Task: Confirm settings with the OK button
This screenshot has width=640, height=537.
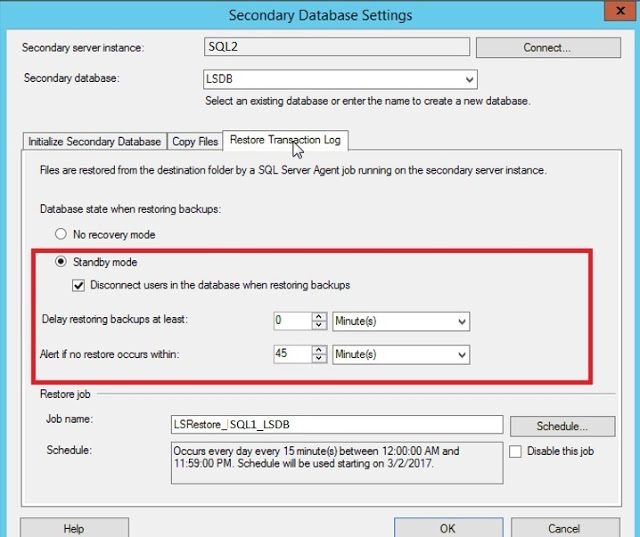Action: [448, 528]
